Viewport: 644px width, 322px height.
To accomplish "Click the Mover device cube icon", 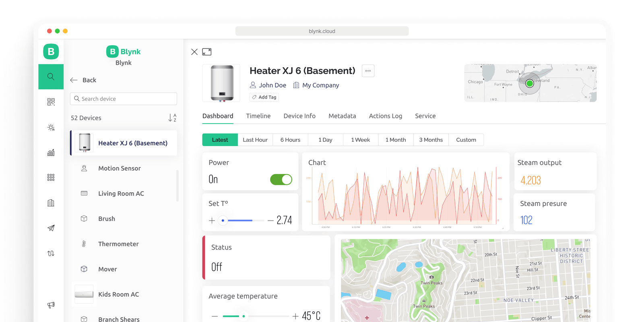I will 84,269.
